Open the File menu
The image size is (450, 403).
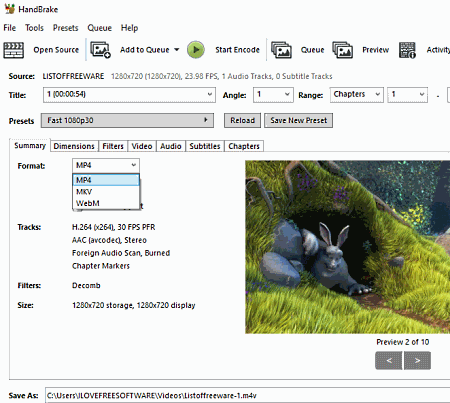[10, 28]
